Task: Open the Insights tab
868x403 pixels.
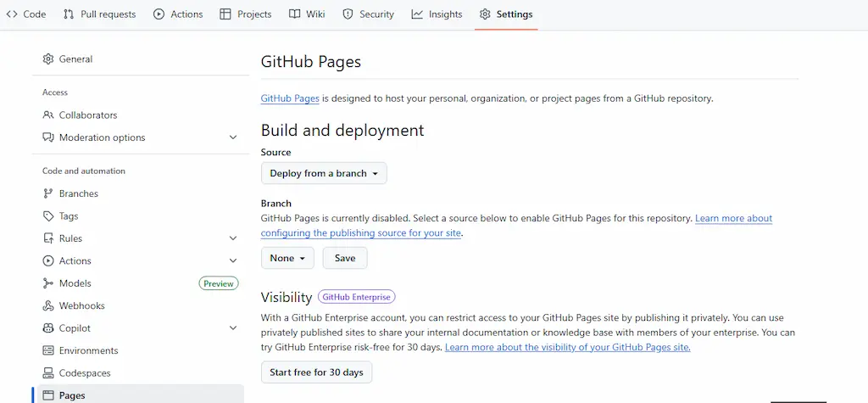Action: 437,14
